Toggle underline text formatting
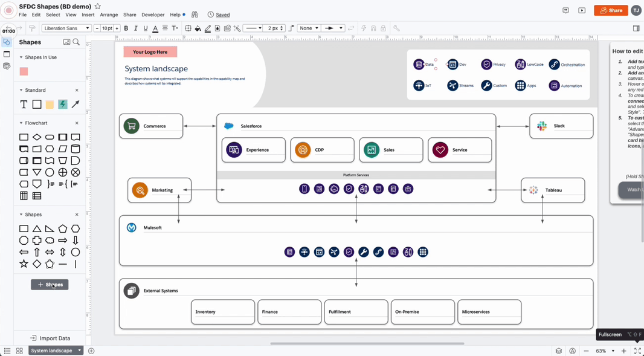This screenshot has width=644, height=356. pyautogui.click(x=146, y=28)
